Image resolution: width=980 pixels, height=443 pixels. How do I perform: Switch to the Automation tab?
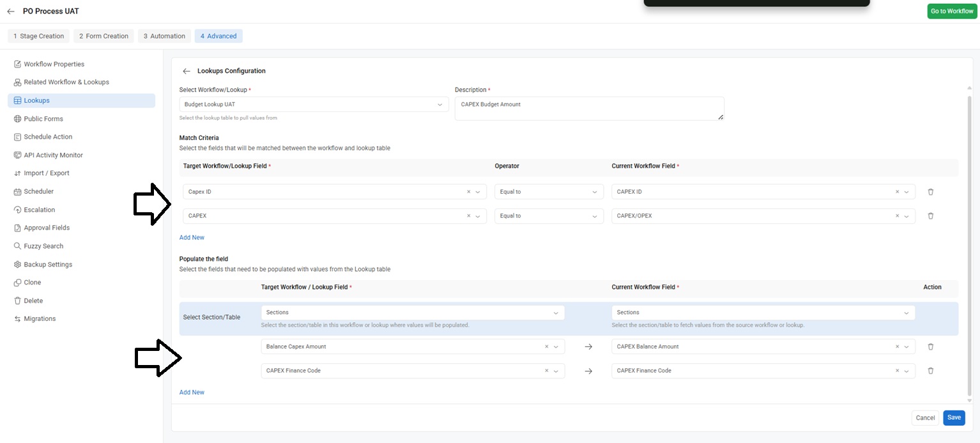[164, 36]
